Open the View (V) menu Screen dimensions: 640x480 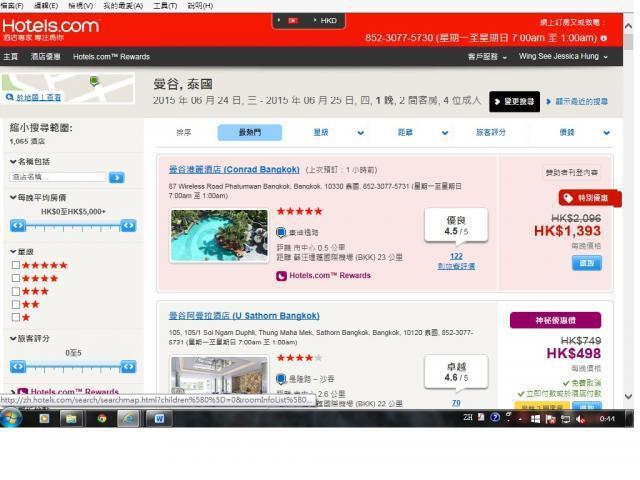[80, 6]
